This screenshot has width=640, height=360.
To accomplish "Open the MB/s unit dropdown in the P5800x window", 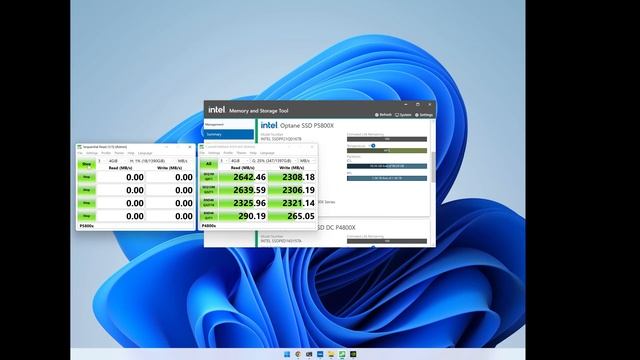I will pyautogui.click(x=184, y=161).
